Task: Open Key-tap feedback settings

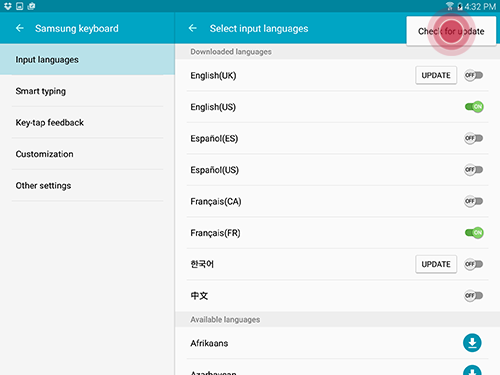Action: [87, 122]
